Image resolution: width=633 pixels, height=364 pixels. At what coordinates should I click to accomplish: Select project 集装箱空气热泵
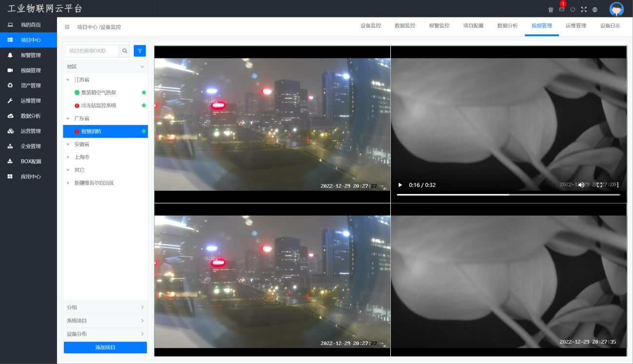point(98,92)
